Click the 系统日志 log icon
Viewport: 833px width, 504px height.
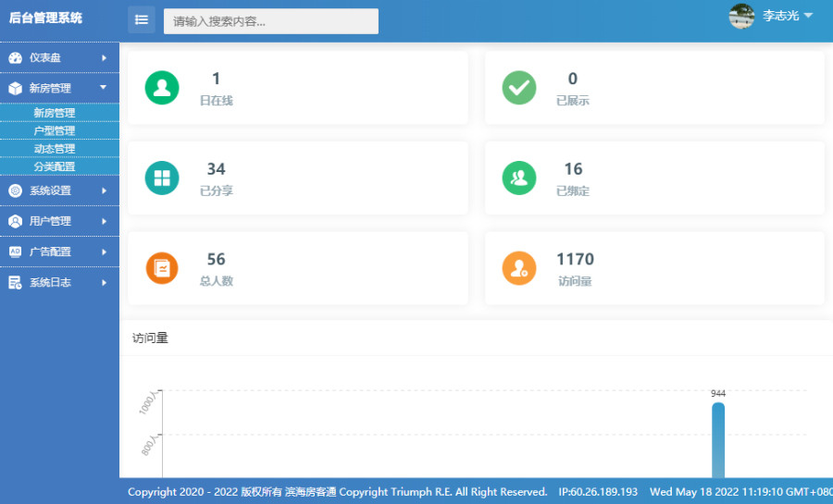[x=16, y=283]
